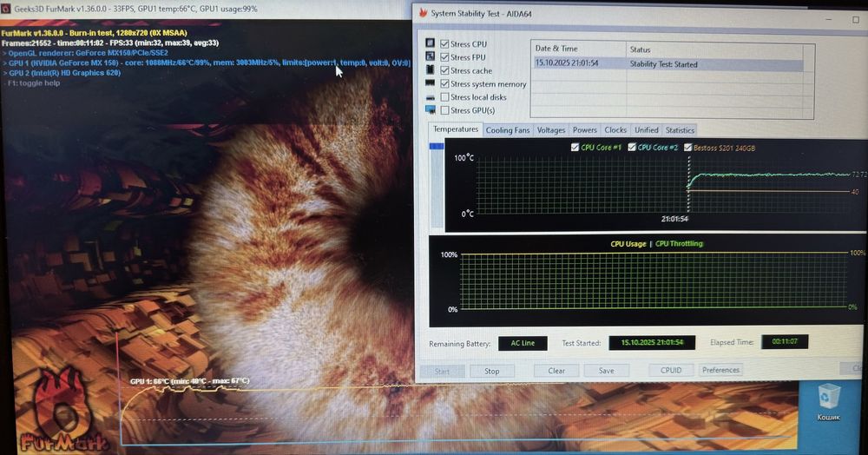Switch to the Temperatures tab
The height and width of the screenshot is (455, 868).
pos(456,129)
